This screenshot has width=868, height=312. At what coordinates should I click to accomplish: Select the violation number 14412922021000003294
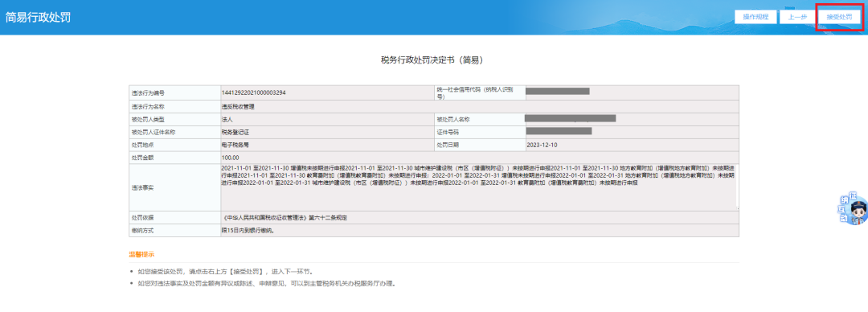coord(253,92)
